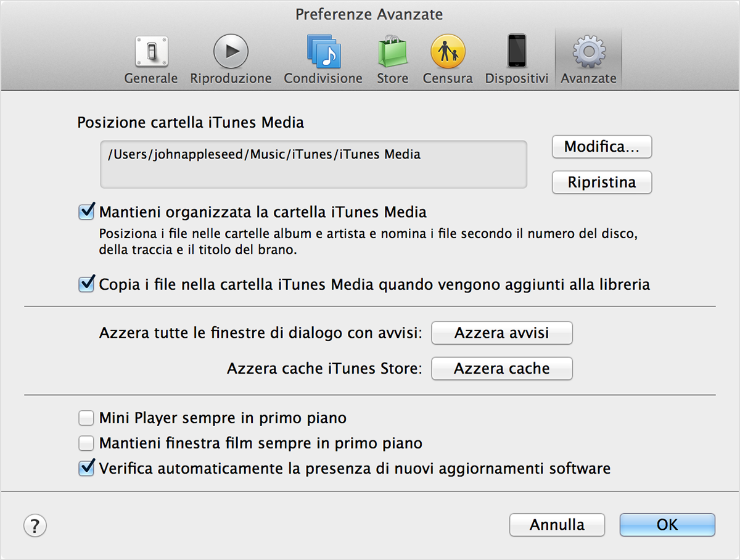Uncheck Copia i file nella cartella iTunes Media
740x560 pixels.
pos(86,284)
